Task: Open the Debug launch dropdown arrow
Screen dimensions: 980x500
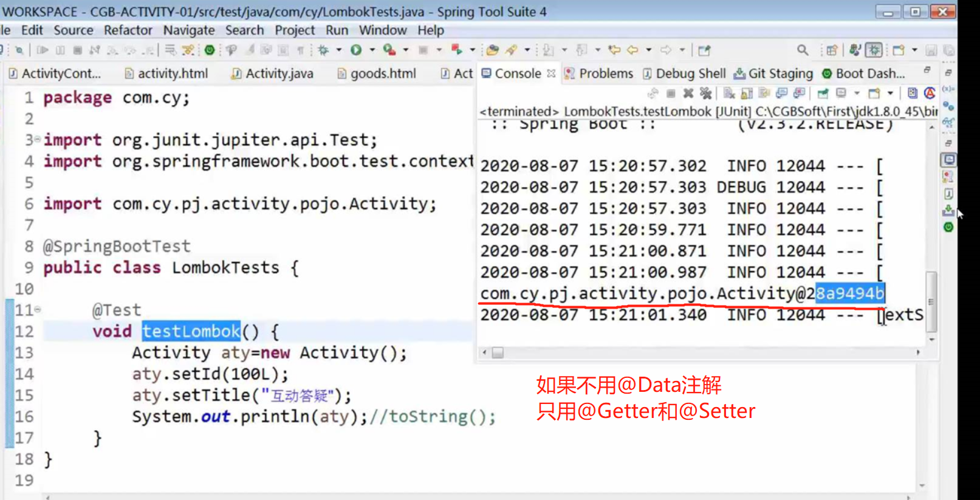Action: [x=339, y=50]
